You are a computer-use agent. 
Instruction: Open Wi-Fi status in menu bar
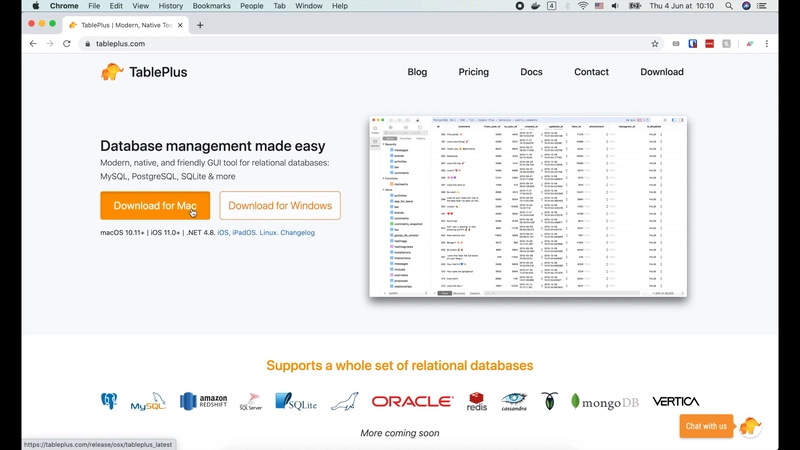[583, 6]
